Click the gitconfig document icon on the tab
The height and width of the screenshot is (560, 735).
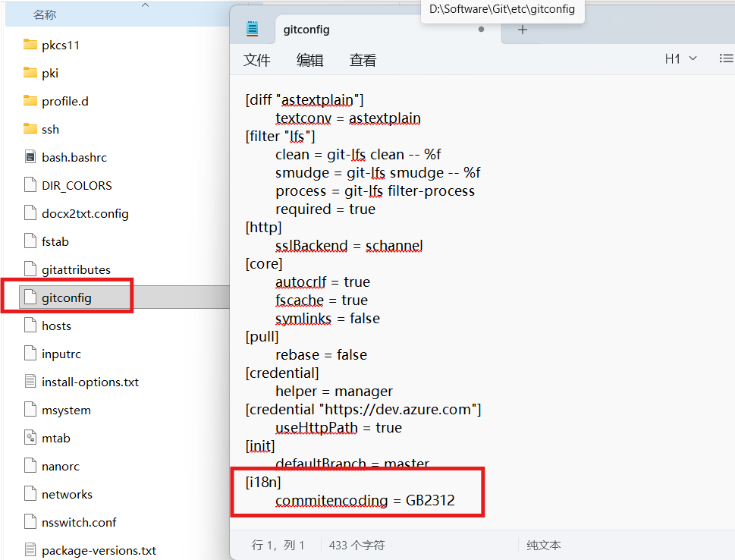click(x=254, y=28)
